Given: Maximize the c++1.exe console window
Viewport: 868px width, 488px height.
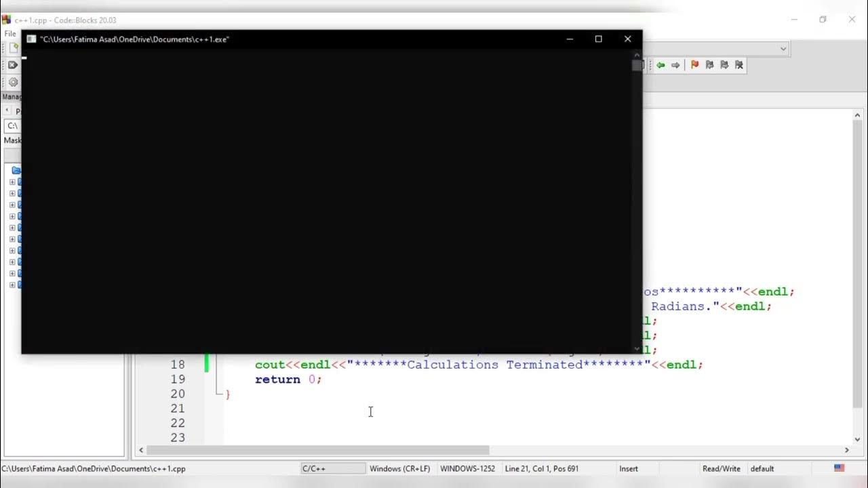Looking at the screenshot, I should [x=598, y=39].
